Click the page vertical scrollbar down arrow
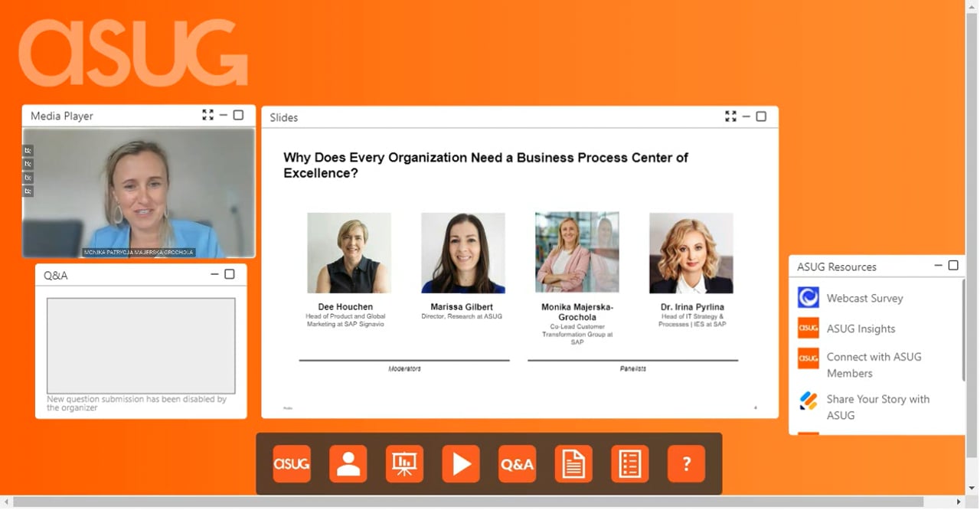Screen dimensions: 980x510 pos(972,488)
